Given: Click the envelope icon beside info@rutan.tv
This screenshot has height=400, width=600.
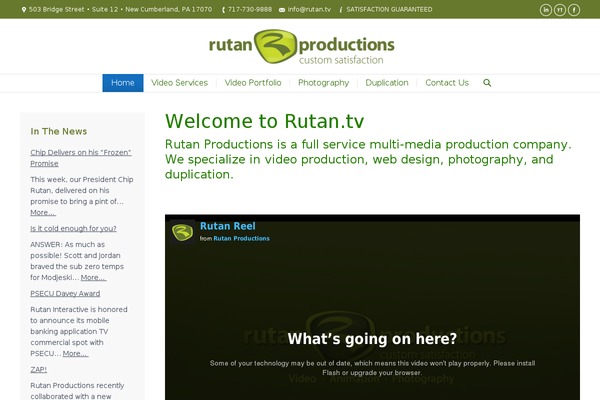Looking at the screenshot, I should pos(282,10).
